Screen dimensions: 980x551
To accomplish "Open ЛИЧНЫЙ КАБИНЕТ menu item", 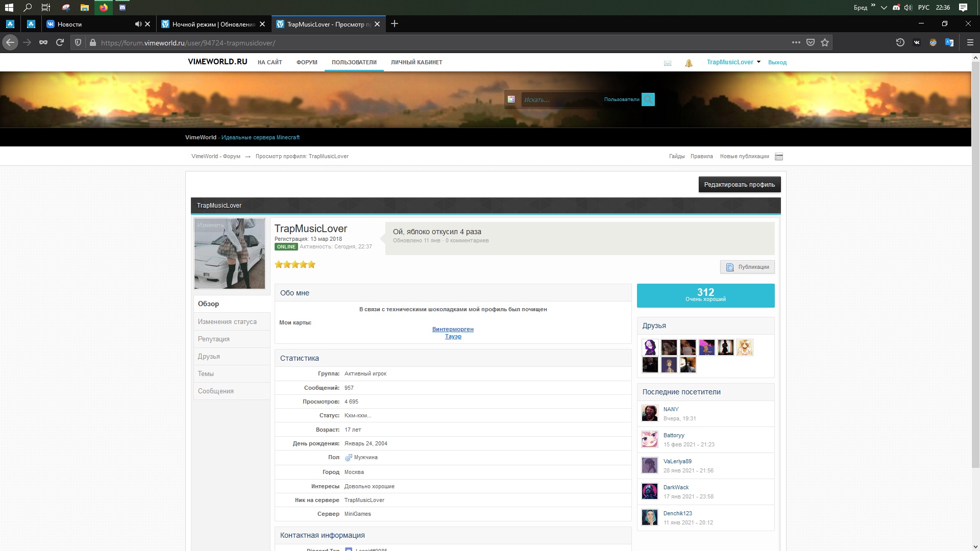I will (416, 62).
